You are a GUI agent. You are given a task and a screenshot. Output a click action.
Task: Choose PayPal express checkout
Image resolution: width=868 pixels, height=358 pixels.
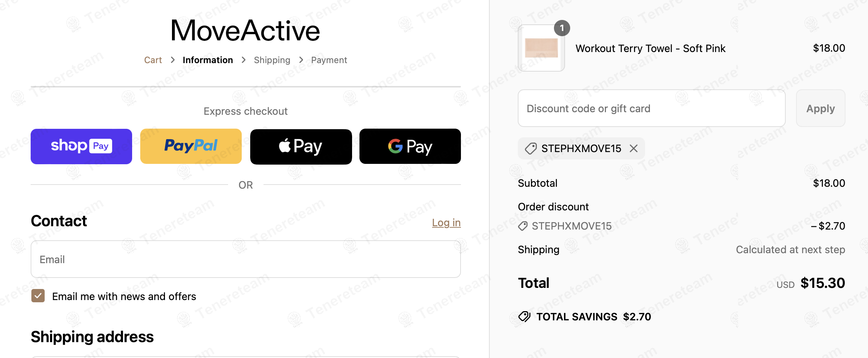click(191, 147)
